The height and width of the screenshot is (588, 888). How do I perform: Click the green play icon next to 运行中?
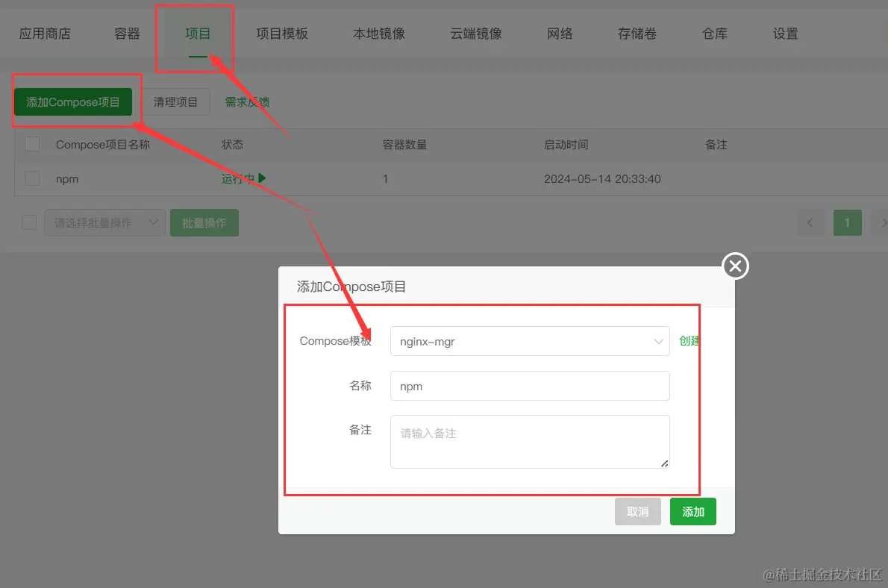point(262,178)
